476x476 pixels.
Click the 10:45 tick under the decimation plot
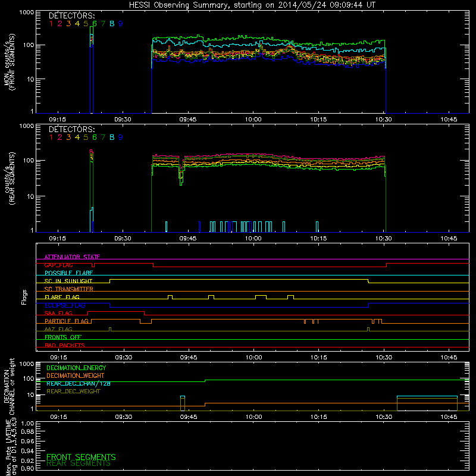click(449, 417)
